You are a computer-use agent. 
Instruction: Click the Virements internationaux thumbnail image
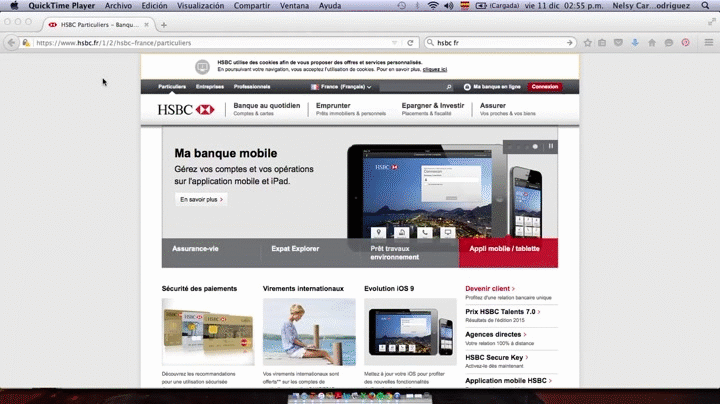click(309, 331)
